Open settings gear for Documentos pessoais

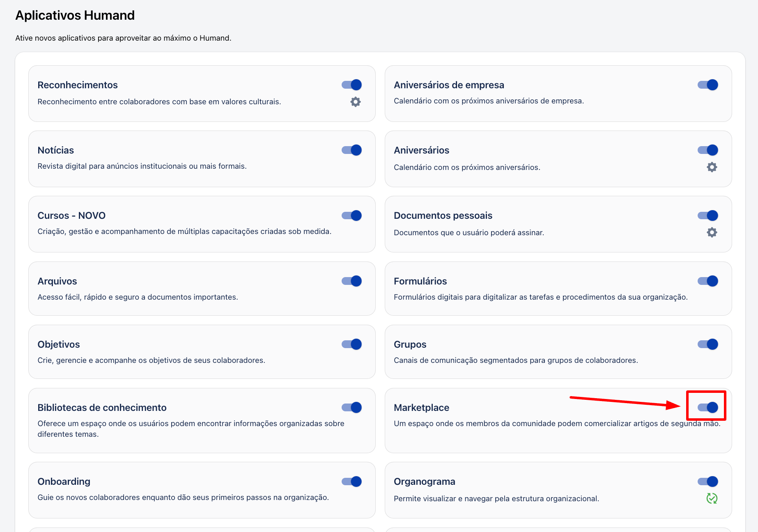(x=712, y=232)
